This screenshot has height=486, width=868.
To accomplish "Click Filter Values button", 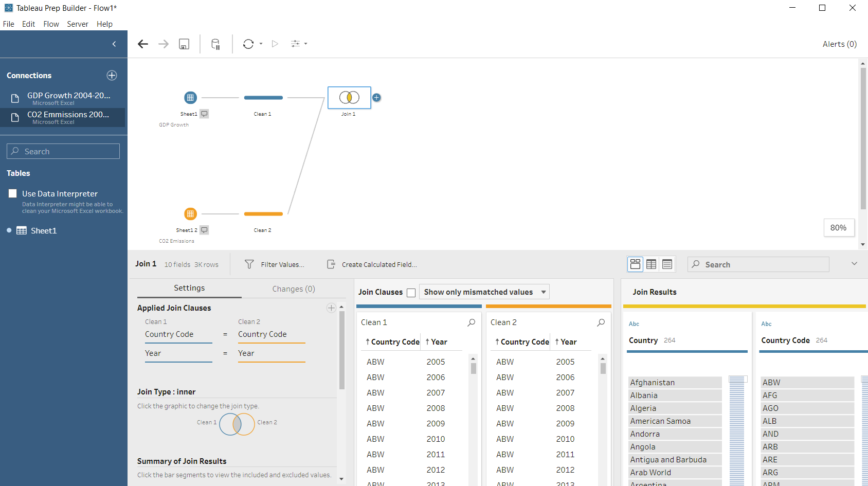I will tap(275, 264).
